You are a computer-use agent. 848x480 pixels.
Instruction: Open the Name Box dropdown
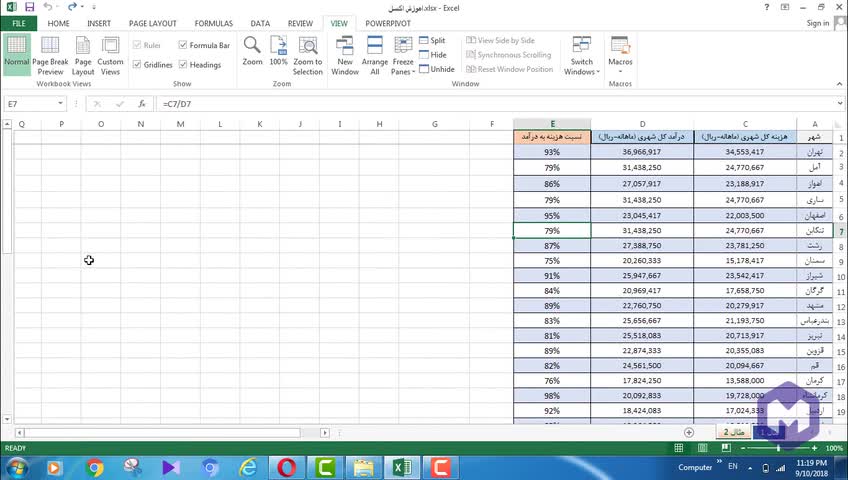tap(60, 103)
